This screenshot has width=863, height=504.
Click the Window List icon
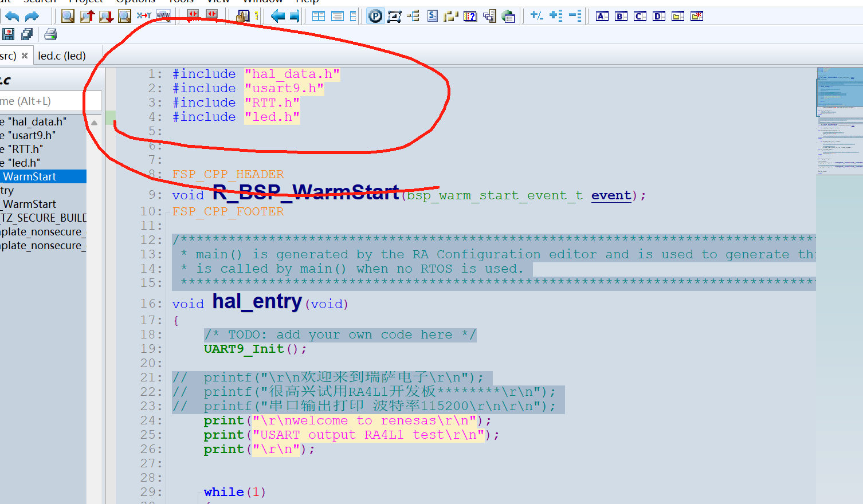coord(489,16)
